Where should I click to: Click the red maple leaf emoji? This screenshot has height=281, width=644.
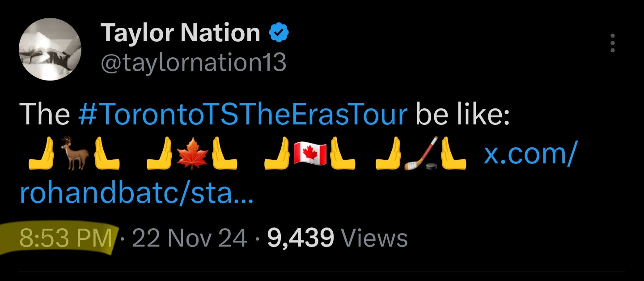point(193,153)
